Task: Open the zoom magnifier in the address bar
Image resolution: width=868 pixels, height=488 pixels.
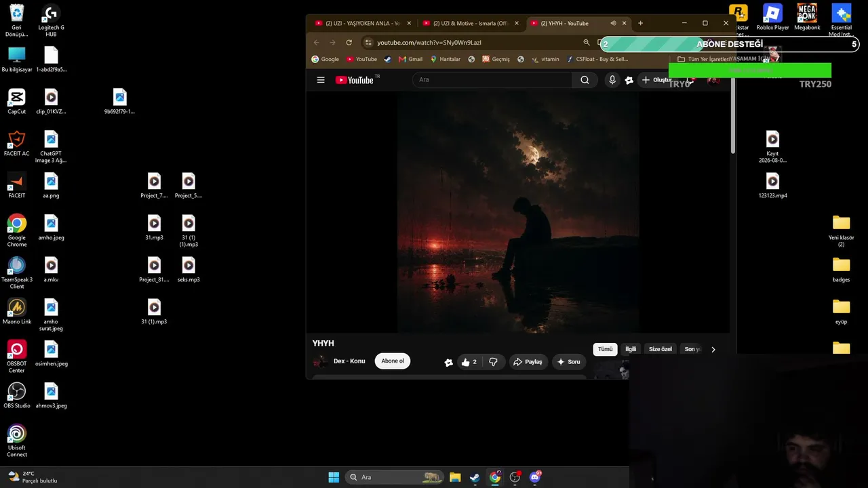Action: 587,43
